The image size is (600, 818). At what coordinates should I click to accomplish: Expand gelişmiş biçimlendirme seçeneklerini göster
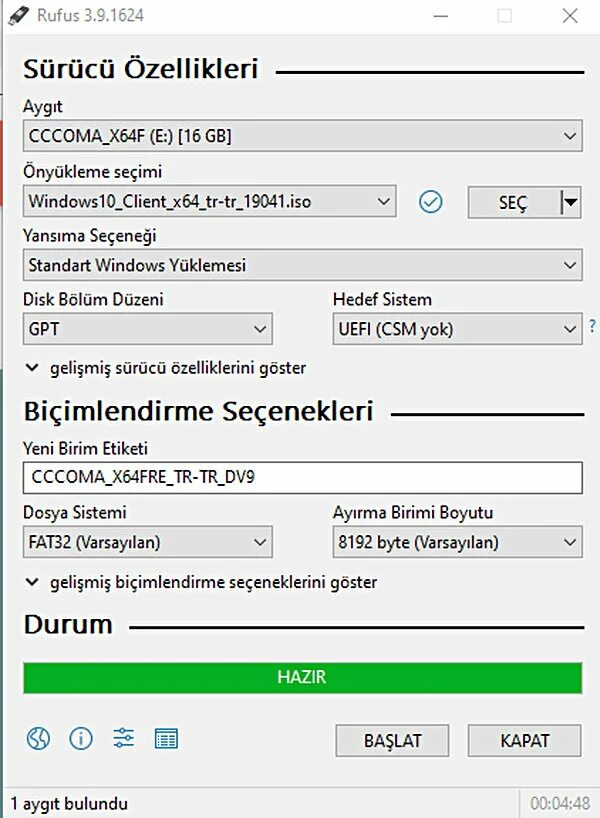click(201, 582)
